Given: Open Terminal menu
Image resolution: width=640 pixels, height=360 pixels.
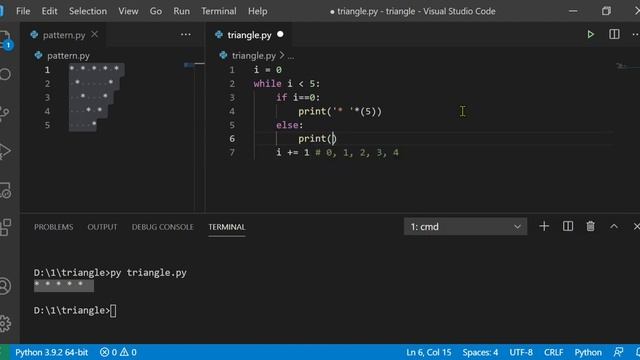Looking at the screenshot, I should 218,11.
